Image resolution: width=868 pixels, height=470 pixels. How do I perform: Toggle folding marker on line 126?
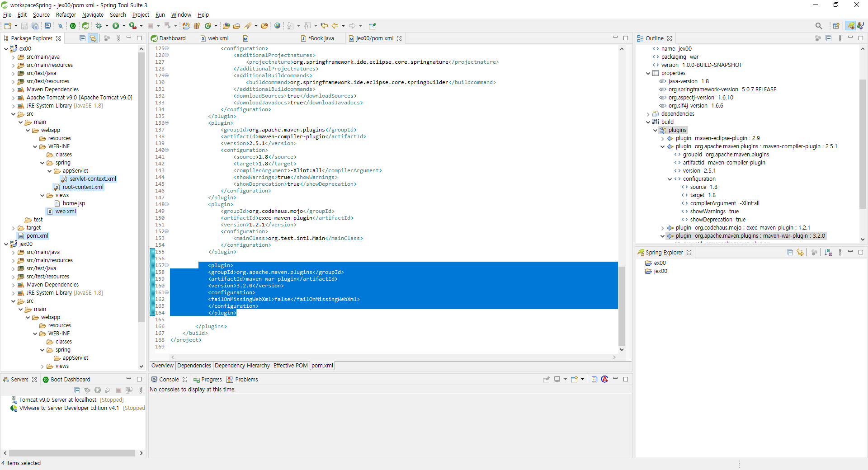click(x=166, y=55)
